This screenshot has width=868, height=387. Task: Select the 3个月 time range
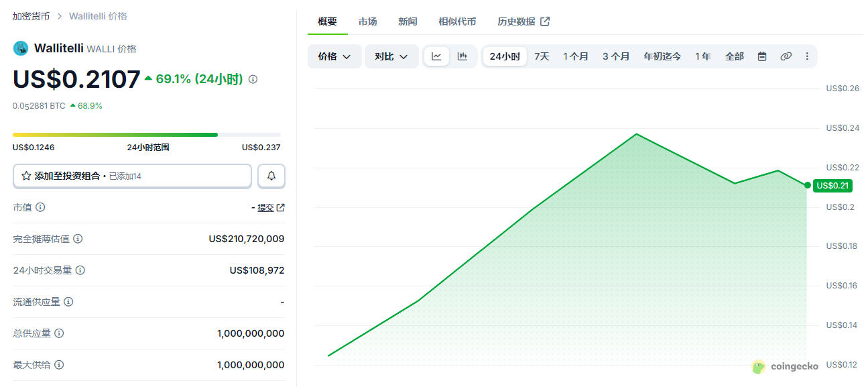pyautogui.click(x=616, y=56)
